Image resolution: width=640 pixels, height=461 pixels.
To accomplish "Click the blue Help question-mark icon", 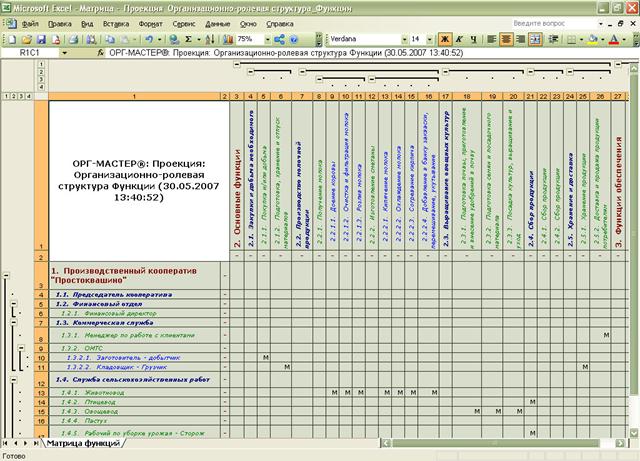I will (294, 39).
